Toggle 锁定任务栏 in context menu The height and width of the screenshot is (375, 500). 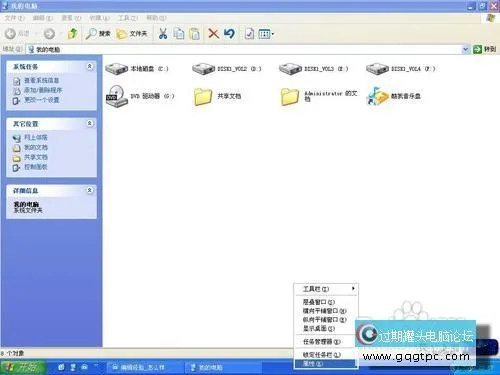(x=326, y=355)
